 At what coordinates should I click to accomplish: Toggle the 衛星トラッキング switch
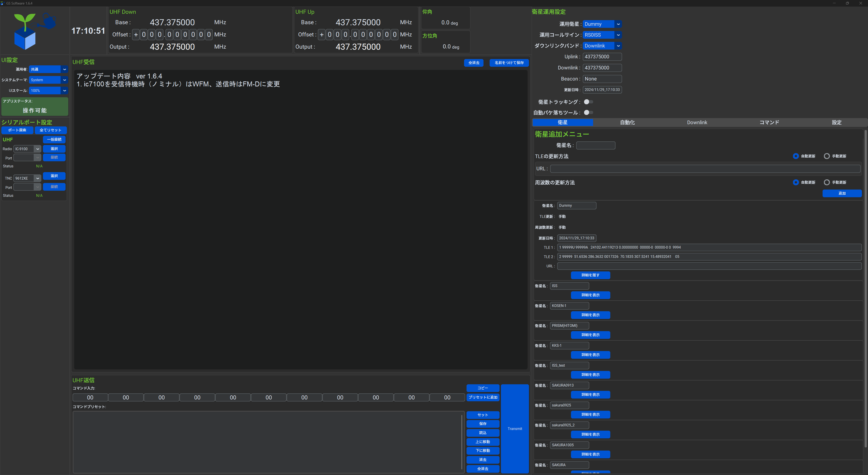(588, 102)
